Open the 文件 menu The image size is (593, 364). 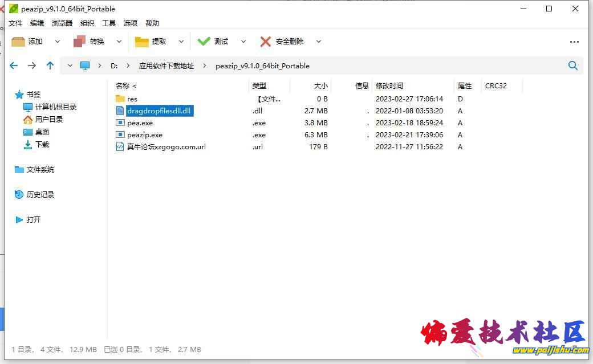(x=15, y=23)
